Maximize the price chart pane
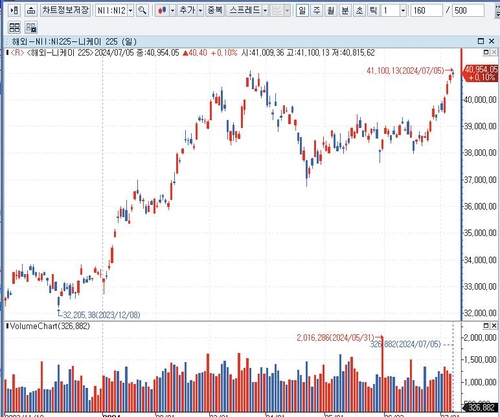This screenshot has height=417, width=500. pos(486,52)
